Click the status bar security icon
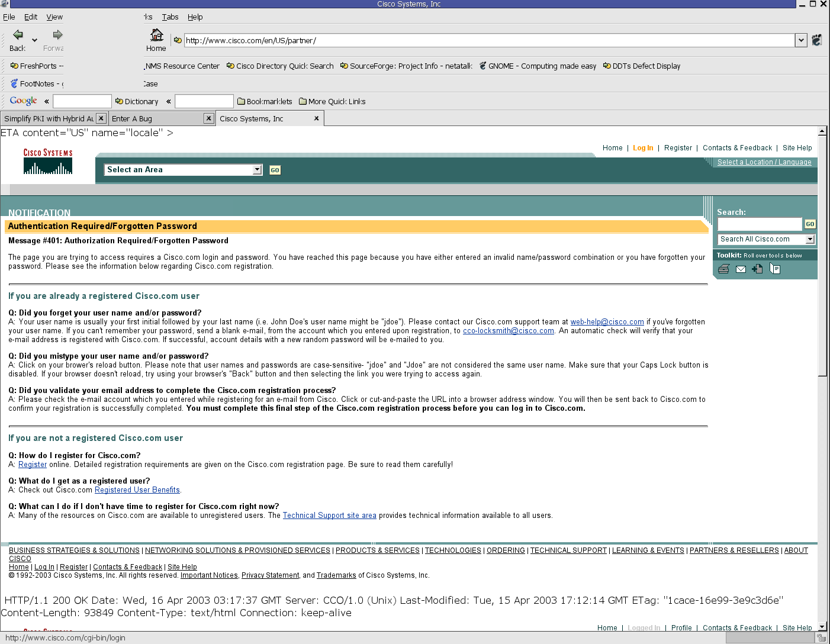 pyautogui.click(x=821, y=638)
